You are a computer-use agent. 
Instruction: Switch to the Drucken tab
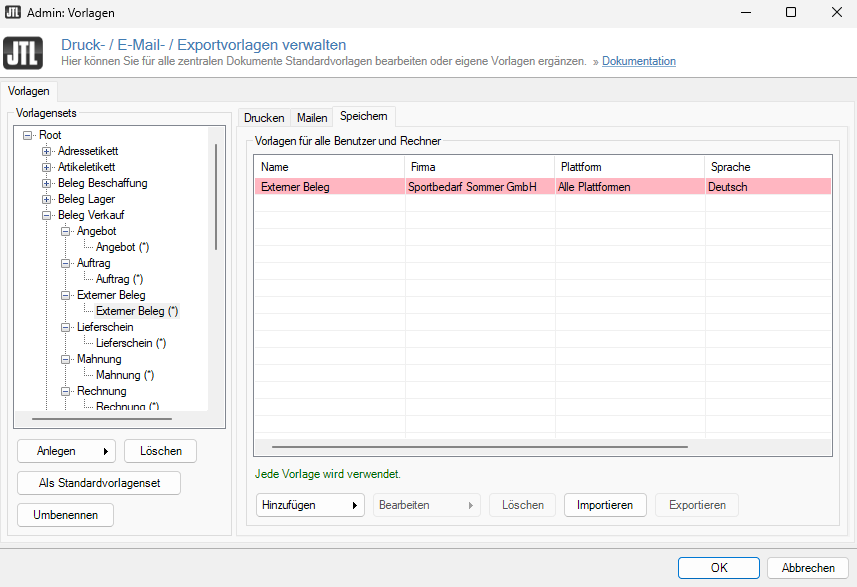(x=264, y=118)
